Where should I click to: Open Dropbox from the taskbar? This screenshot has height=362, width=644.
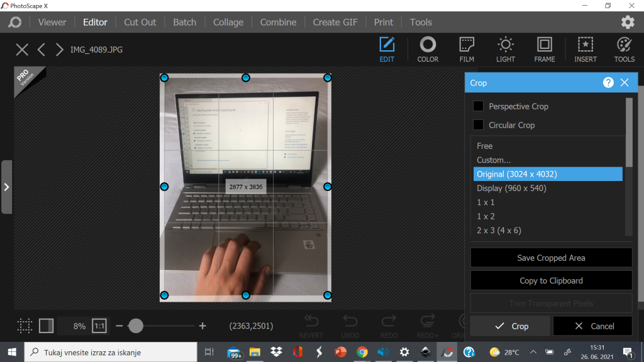pyautogui.click(x=276, y=352)
